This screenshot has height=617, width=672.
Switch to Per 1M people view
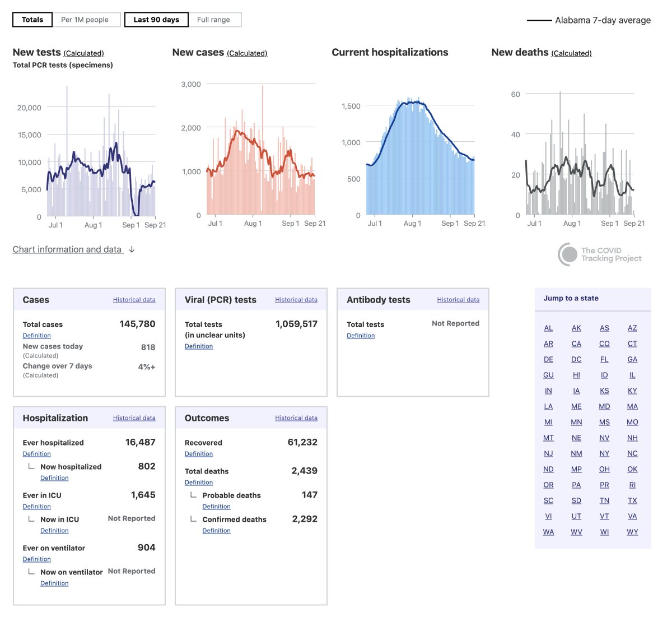click(85, 20)
